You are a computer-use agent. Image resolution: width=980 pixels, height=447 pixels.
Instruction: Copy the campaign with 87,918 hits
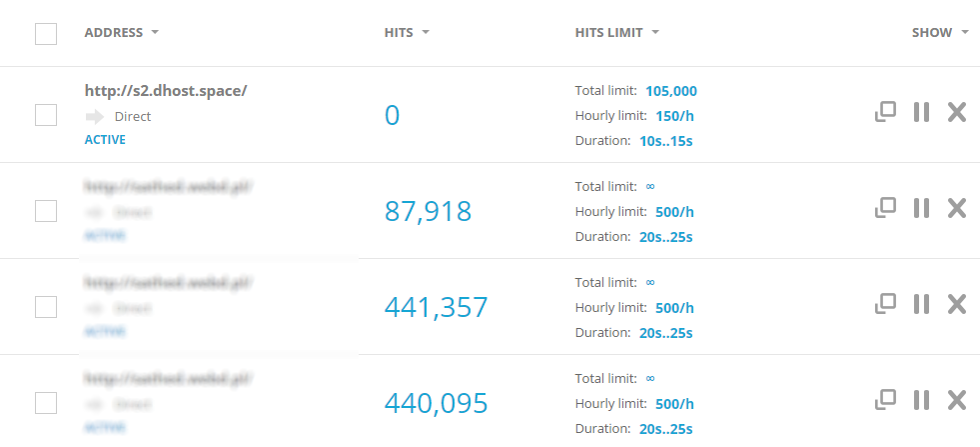(885, 208)
